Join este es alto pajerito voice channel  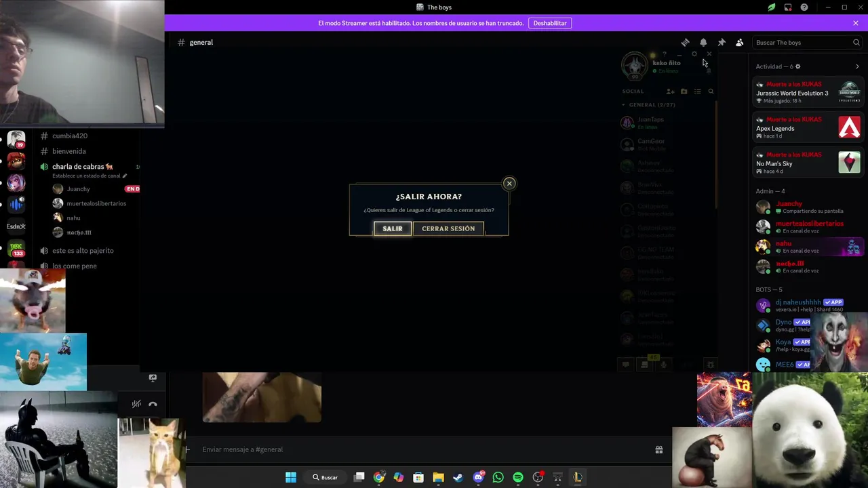83,251
